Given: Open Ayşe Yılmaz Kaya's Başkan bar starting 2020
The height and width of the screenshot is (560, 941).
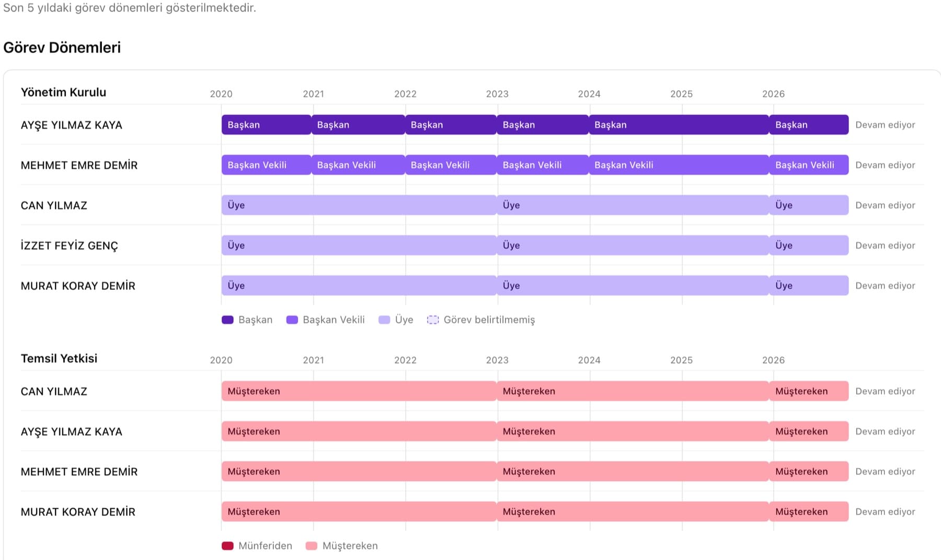Looking at the screenshot, I should click(x=267, y=125).
